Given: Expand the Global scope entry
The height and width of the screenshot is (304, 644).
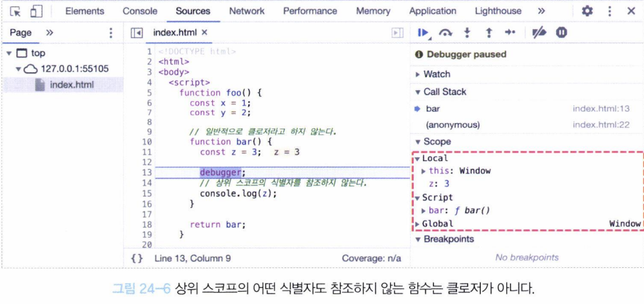Looking at the screenshot, I should coord(437,224).
